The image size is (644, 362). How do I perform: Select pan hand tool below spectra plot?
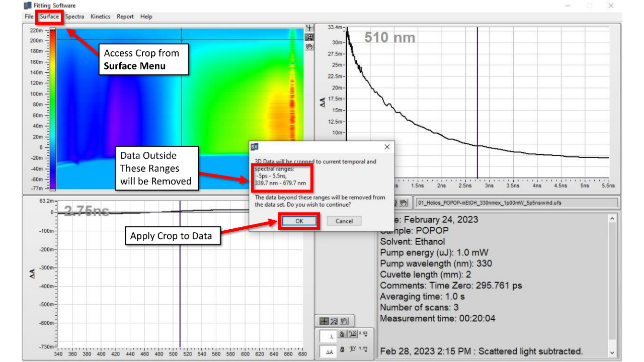[345, 321]
